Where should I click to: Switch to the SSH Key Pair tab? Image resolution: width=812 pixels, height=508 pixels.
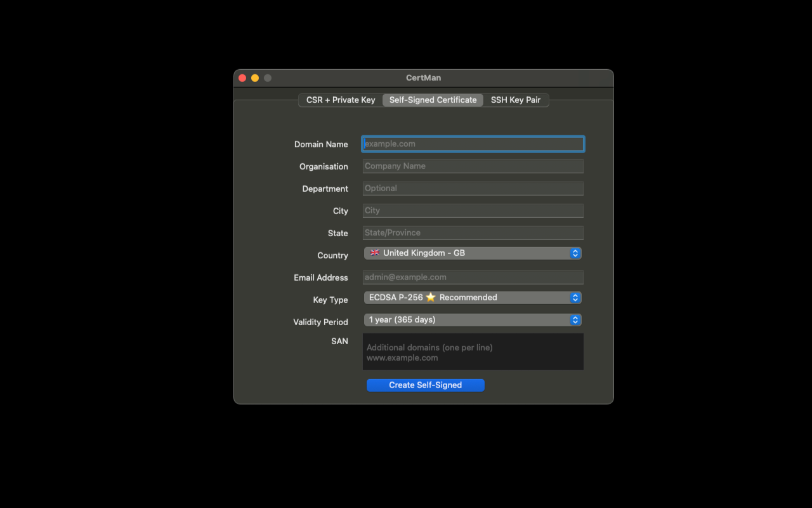point(516,100)
